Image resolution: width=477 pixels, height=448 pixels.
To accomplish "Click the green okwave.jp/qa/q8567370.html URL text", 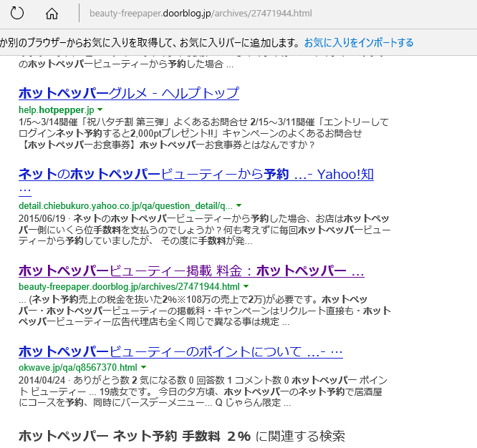I will click(78, 367).
